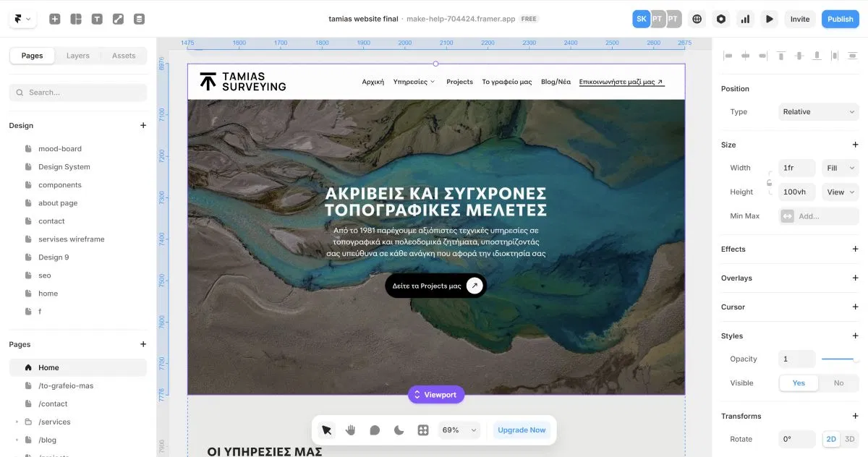Viewport: 868px width, 457px height.
Task: Open the analytics bar chart icon
Action: [x=745, y=19]
